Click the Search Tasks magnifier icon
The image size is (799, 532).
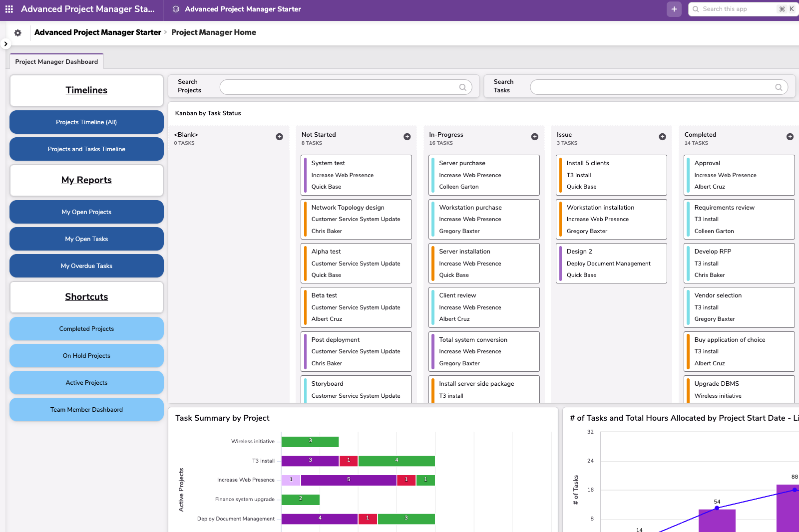[x=779, y=87]
